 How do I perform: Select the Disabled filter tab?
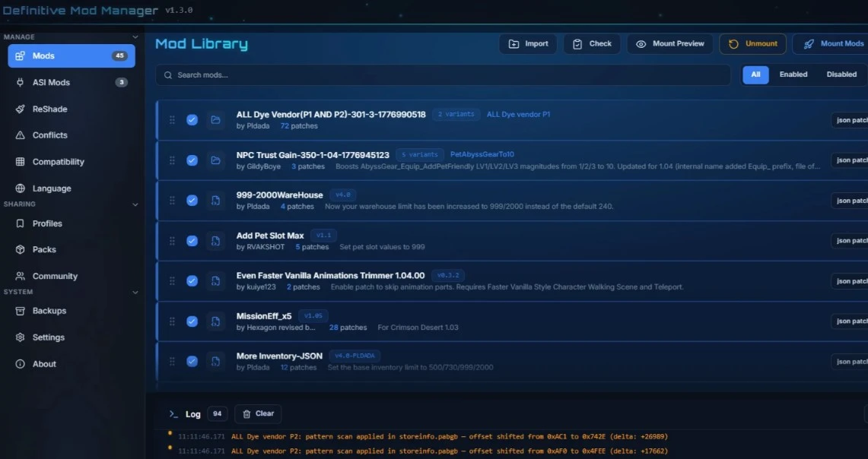[x=841, y=74]
